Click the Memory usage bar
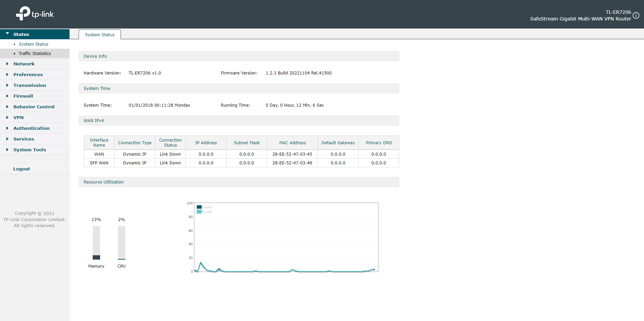 96,243
